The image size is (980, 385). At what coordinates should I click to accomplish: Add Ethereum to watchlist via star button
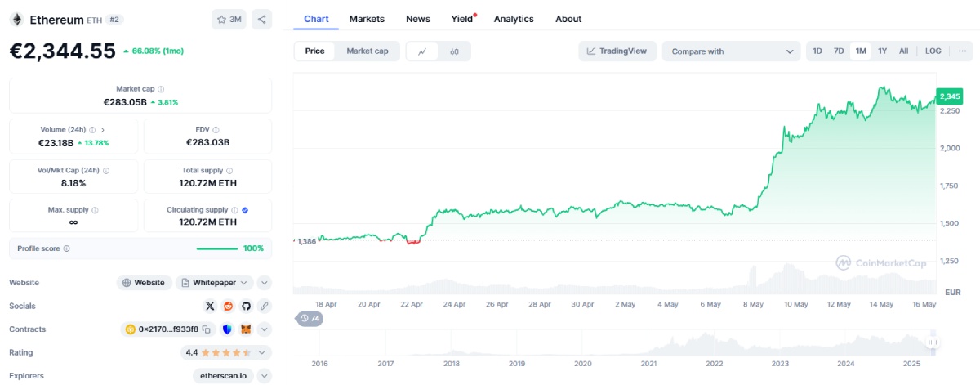(229, 19)
